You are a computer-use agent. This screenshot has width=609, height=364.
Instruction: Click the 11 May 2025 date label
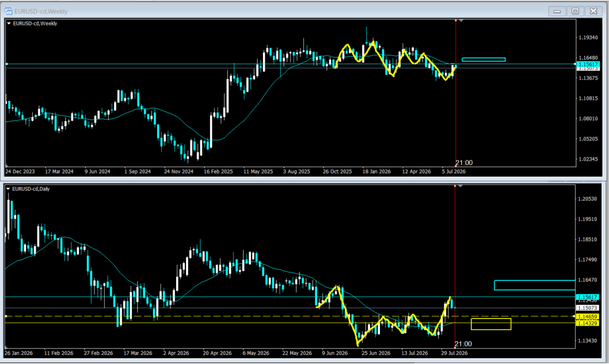click(x=258, y=171)
